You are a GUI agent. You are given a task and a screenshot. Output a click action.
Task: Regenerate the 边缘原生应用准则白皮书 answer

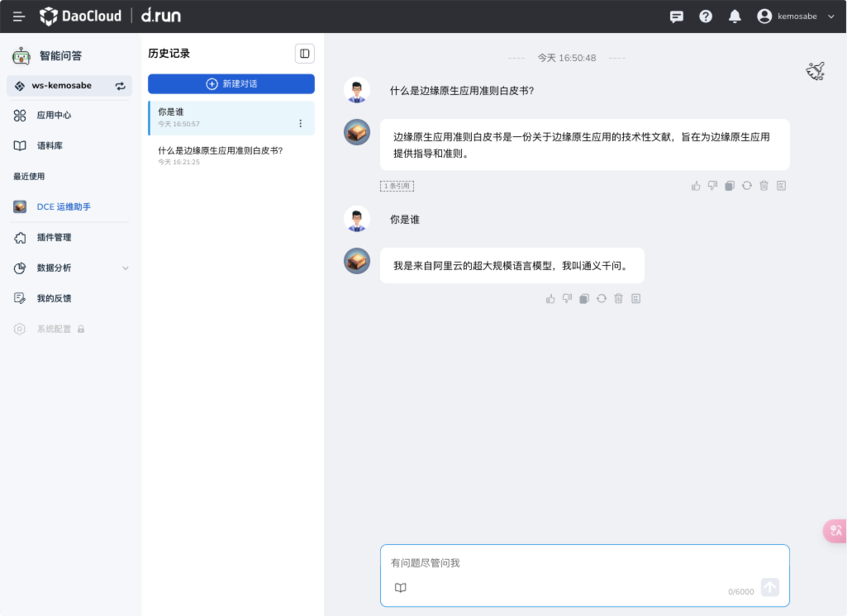pyautogui.click(x=746, y=186)
